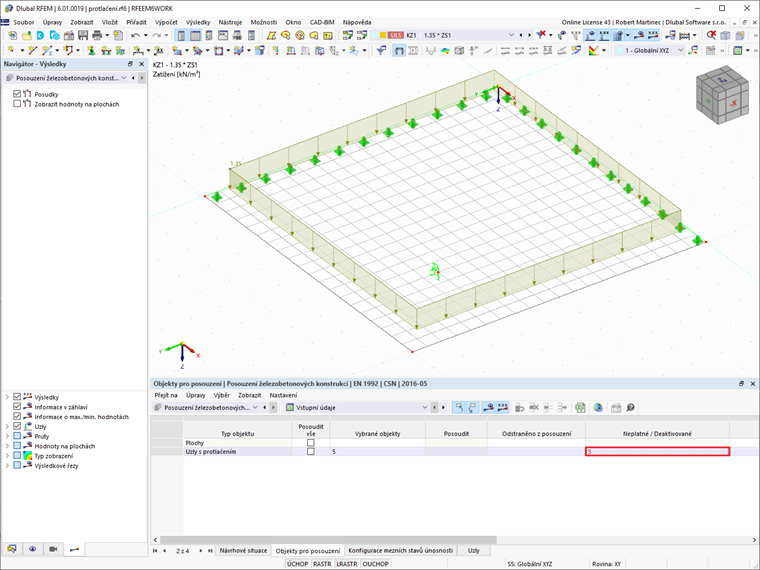Screen dimensions: 760x570
Task: Enable the Pruty checkbox in navigator
Action: point(17,436)
